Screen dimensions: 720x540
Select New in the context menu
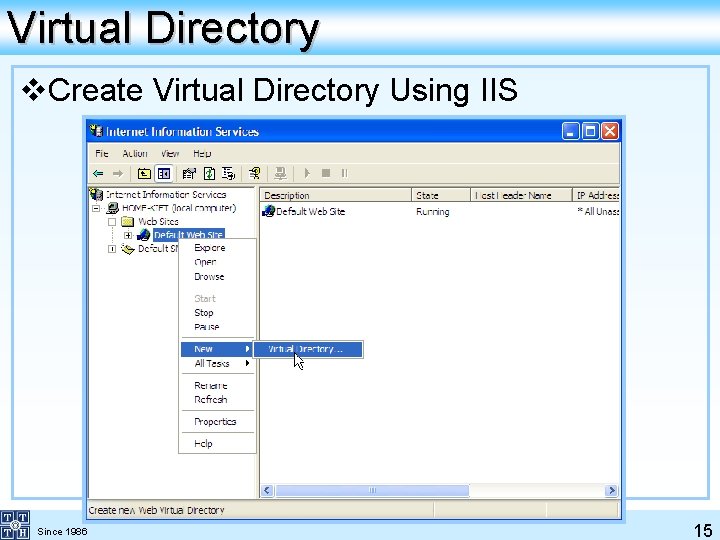217,349
